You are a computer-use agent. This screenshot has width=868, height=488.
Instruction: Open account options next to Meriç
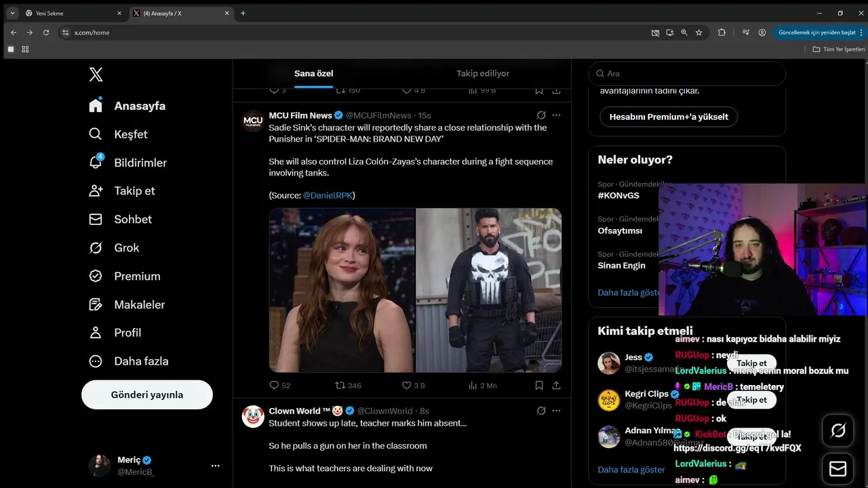[216, 466]
